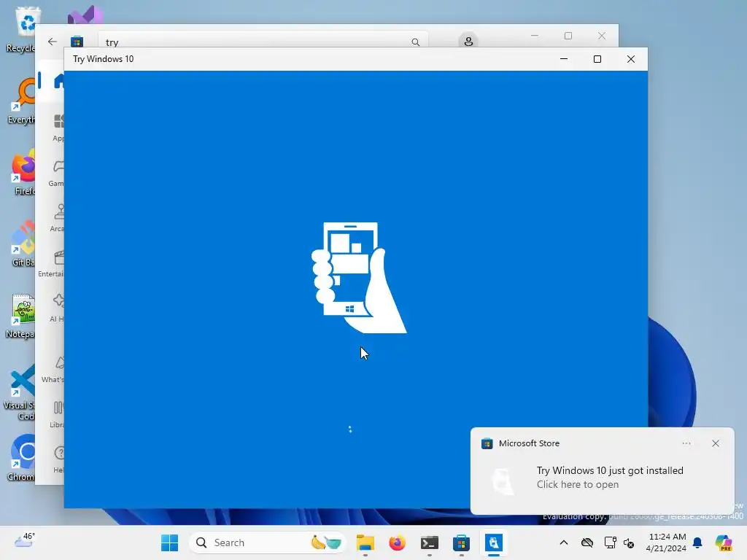Open Help in Store sidebar

point(58,459)
